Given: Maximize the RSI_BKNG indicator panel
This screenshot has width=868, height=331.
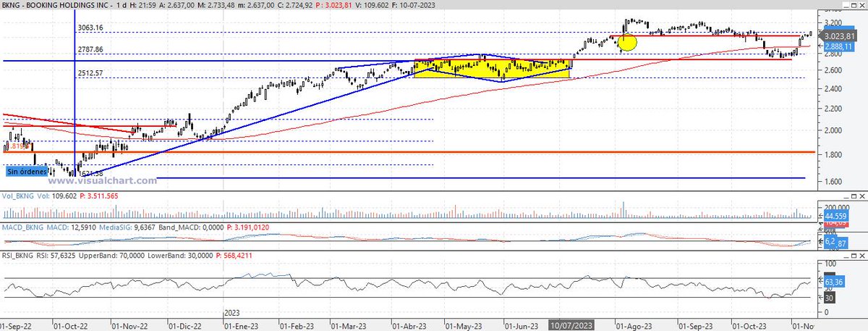Looking at the screenshot, I should click(x=854, y=256).
